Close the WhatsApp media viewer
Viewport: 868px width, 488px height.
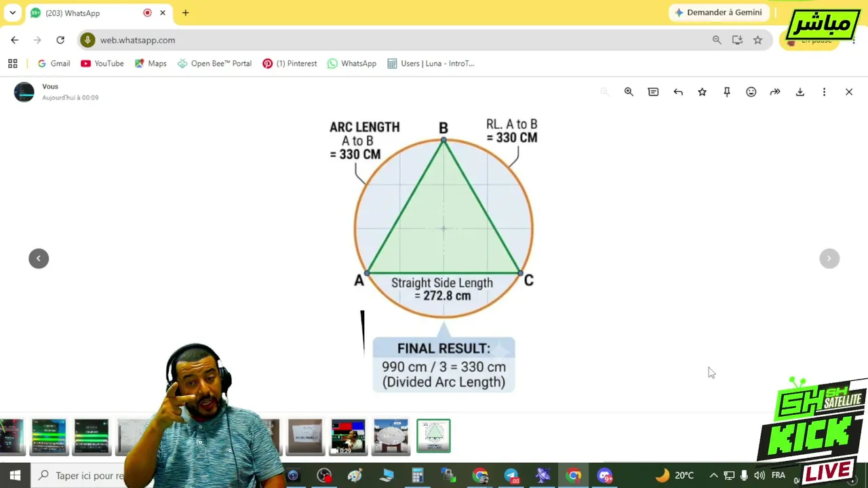click(849, 91)
